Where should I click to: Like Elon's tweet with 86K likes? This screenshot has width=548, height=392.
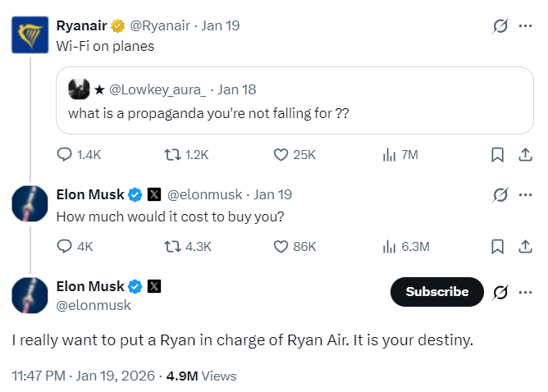[x=281, y=246]
